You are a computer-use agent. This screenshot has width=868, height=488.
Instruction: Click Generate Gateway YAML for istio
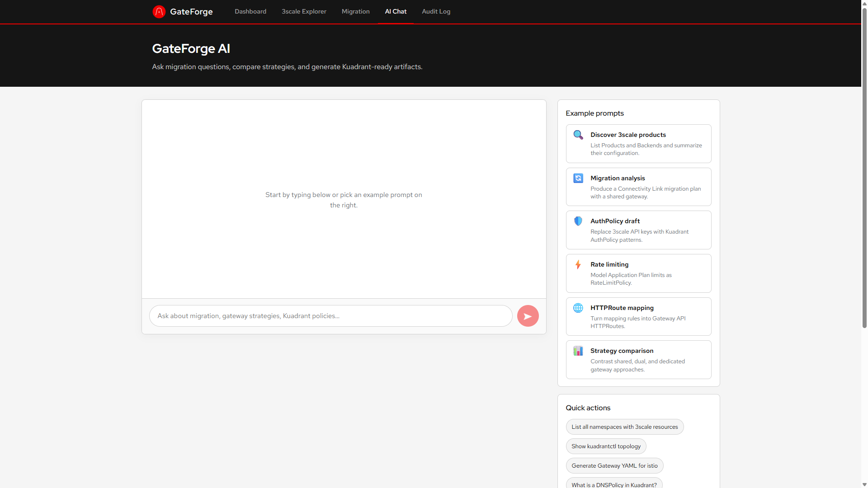tap(614, 465)
